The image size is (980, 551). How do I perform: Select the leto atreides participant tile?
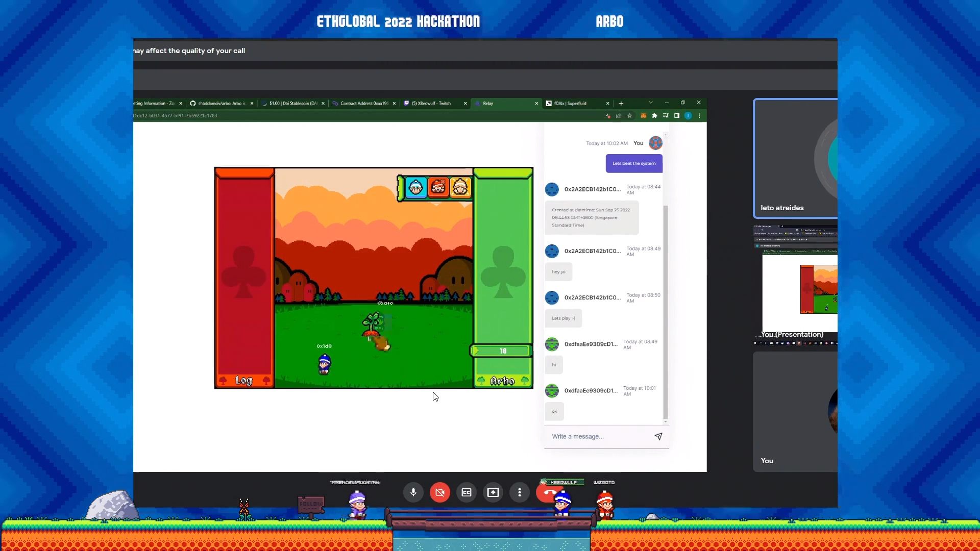click(795, 158)
